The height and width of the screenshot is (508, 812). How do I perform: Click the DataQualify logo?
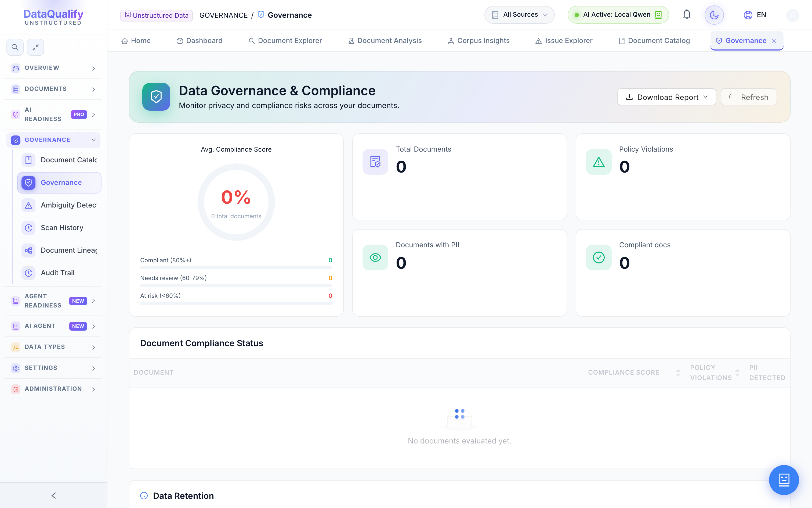[x=53, y=17]
